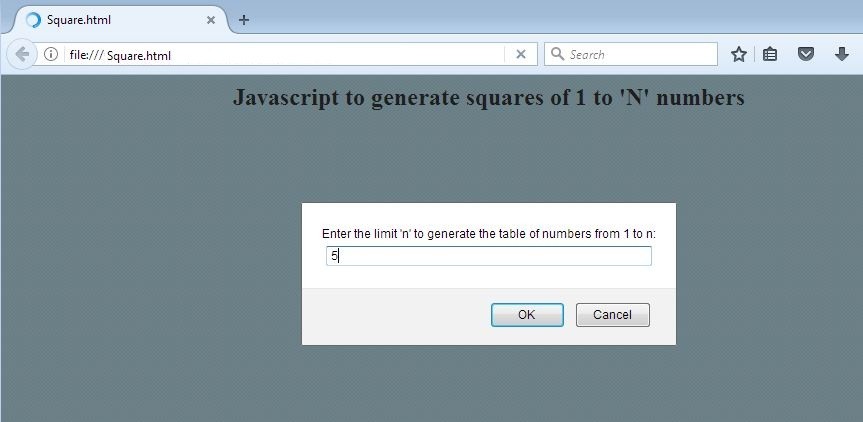Click the prompt message 'Enter the limit'
The width and height of the screenshot is (863, 422).
click(489, 234)
